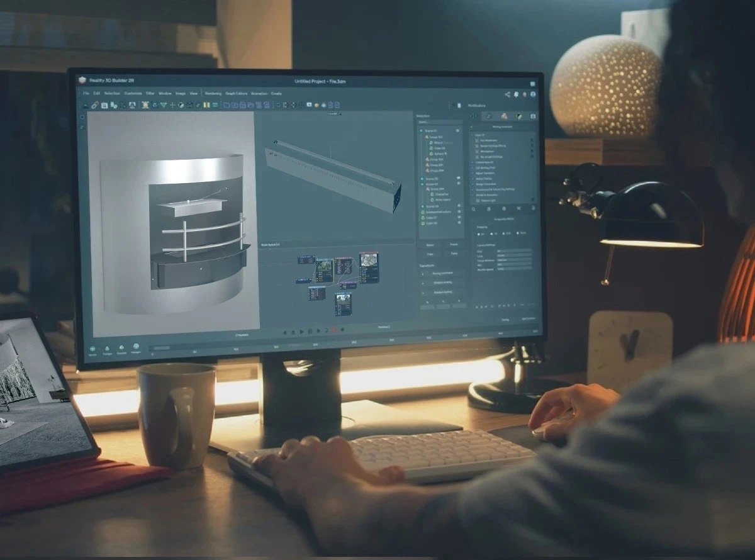
Task: Collapse the Scene 01 tree node
Action: click(x=421, y=130)
